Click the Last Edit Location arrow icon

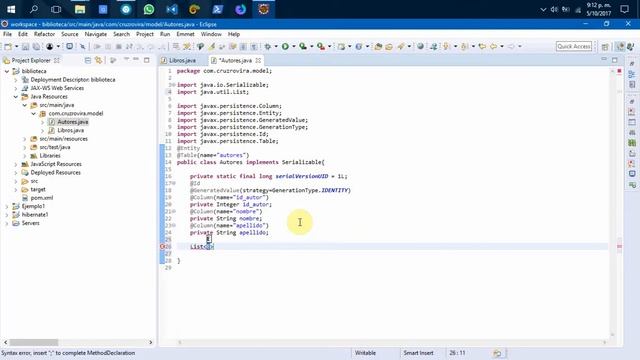pyautogui.click(x=482, y=47)
